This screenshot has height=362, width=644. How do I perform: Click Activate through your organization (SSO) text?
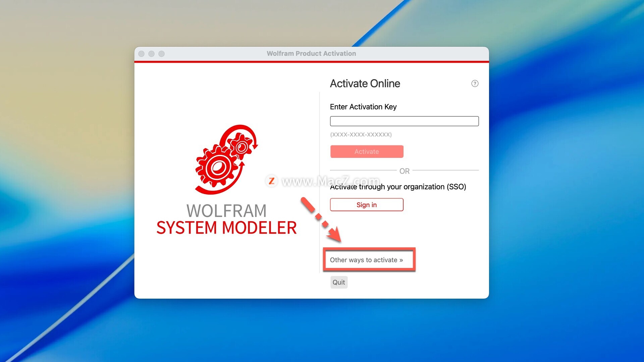(x=398, y=187)
